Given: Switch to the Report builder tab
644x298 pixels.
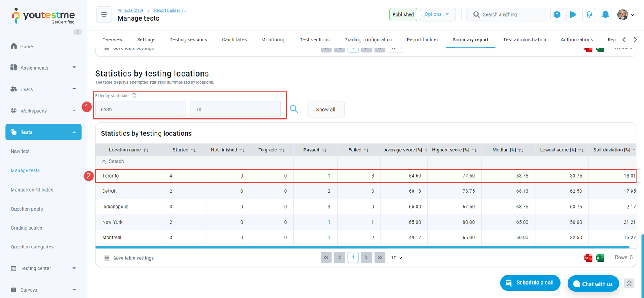Looking at the screenshot, I should [422, 40].
